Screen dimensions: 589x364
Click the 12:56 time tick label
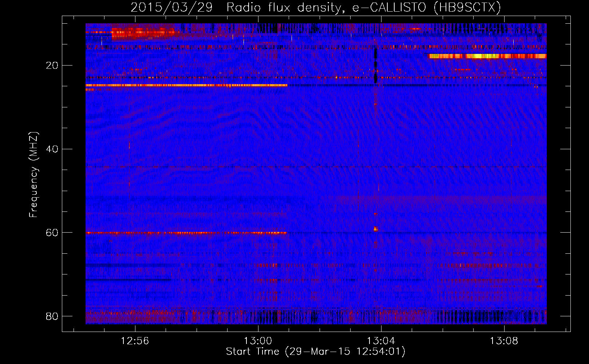pyautogui.click(x=135, y=341)
